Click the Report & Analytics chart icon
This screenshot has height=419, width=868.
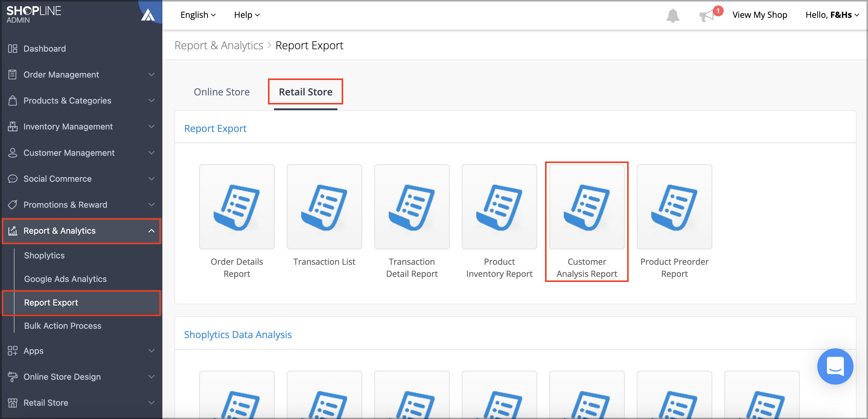(12, 231)
